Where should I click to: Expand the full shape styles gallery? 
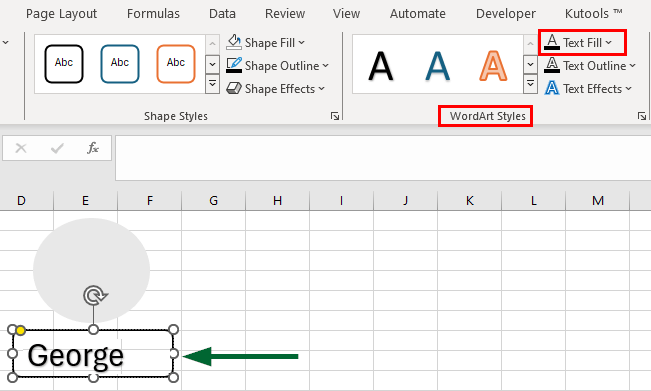pyautogui.click(x=212, y=84)
